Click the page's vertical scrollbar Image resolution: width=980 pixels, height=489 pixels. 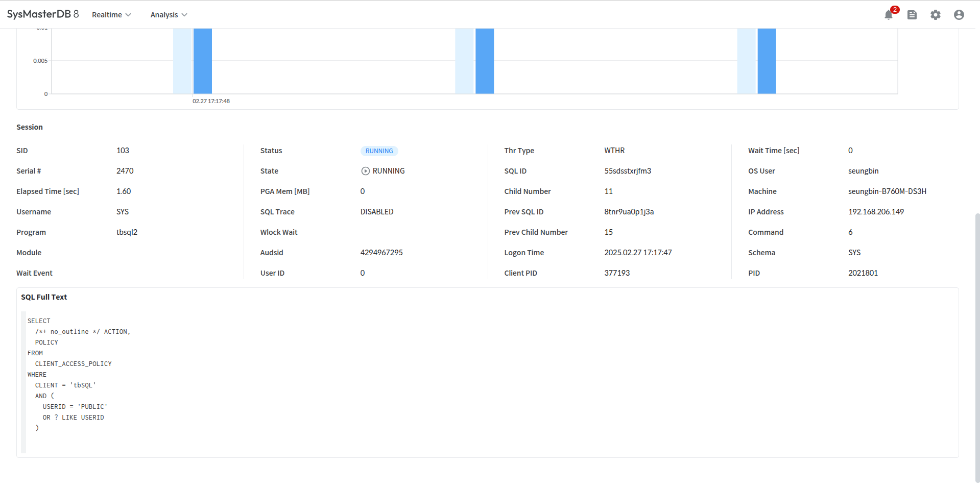[977, 347]
